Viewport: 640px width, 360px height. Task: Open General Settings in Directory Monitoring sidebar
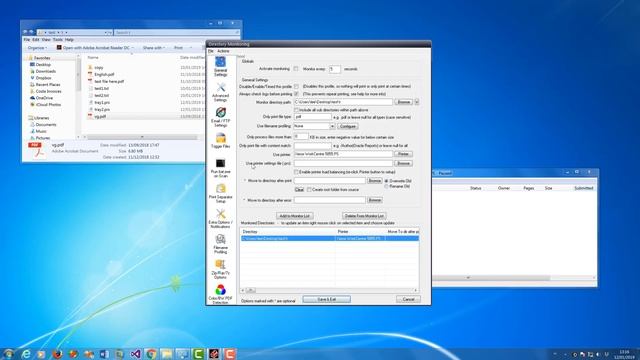(x=220, y=66)
